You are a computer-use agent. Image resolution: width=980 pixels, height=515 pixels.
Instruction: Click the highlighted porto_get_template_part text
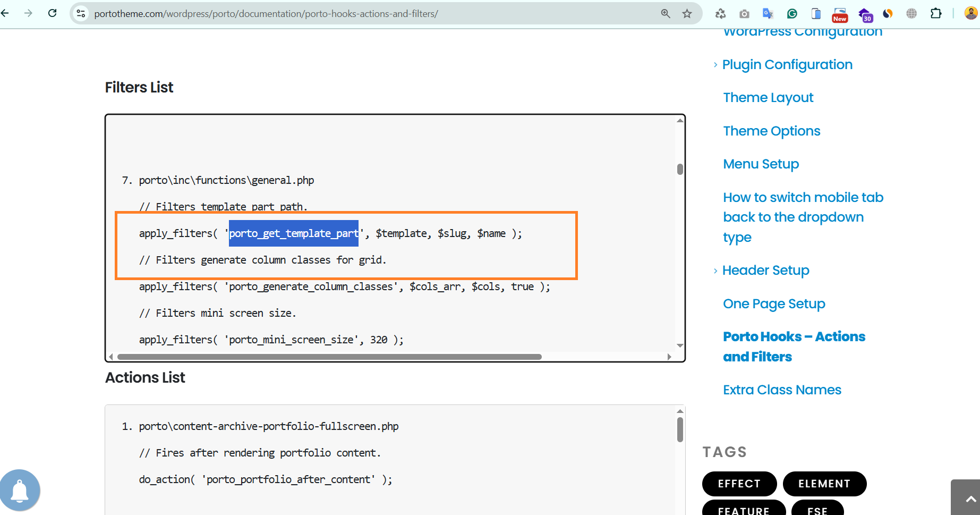pyautogui.click(x=294, y=233)
